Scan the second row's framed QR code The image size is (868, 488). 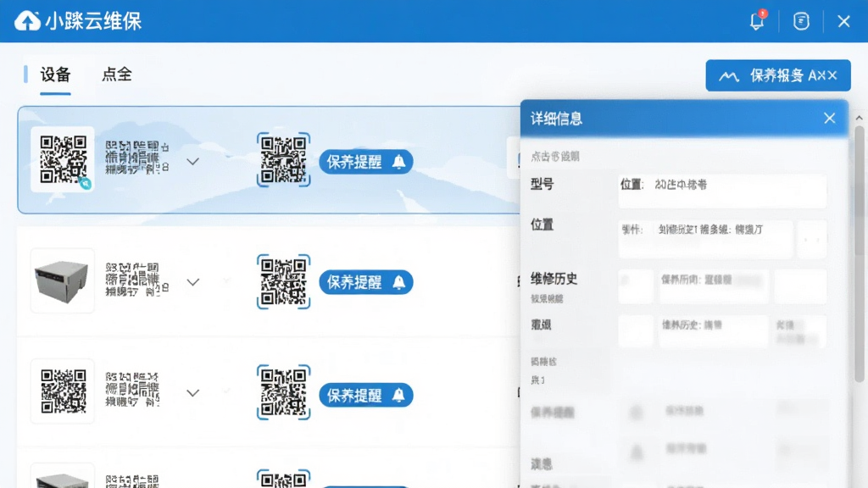click(283, 281)
